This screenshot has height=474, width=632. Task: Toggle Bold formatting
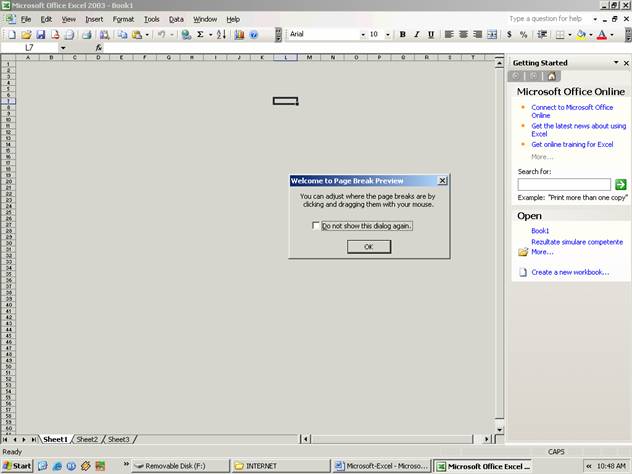click(x=402, y=35)
